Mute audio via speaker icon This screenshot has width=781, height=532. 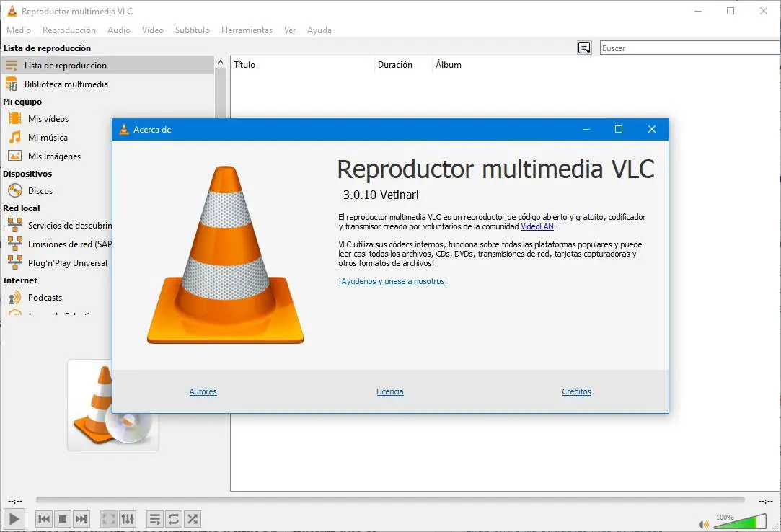tap(703, 524)
